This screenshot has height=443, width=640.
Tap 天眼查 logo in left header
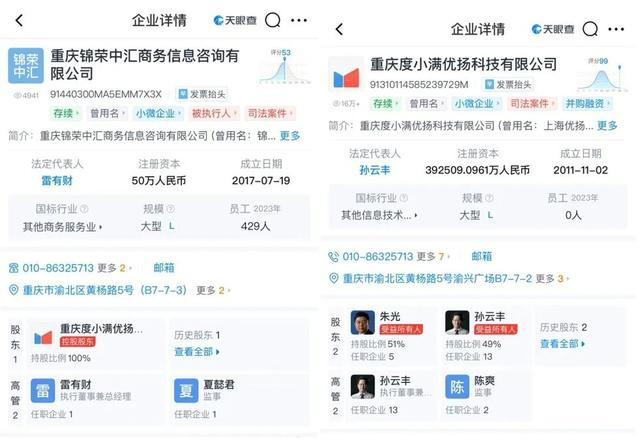[x=235, y=20]
